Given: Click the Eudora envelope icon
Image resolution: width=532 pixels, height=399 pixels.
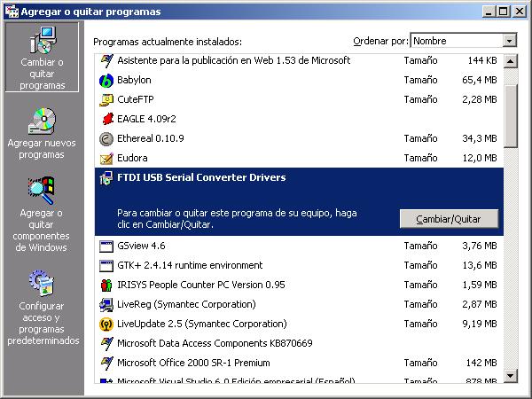Looking at the screenshot, I should (x=106, y=158).
